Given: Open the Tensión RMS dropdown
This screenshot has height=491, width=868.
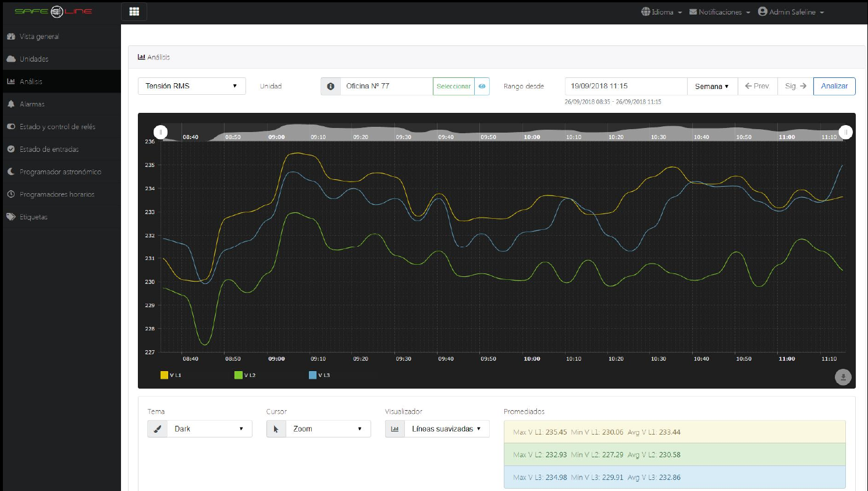Looking at the screenshot, I should pos(191,86).
